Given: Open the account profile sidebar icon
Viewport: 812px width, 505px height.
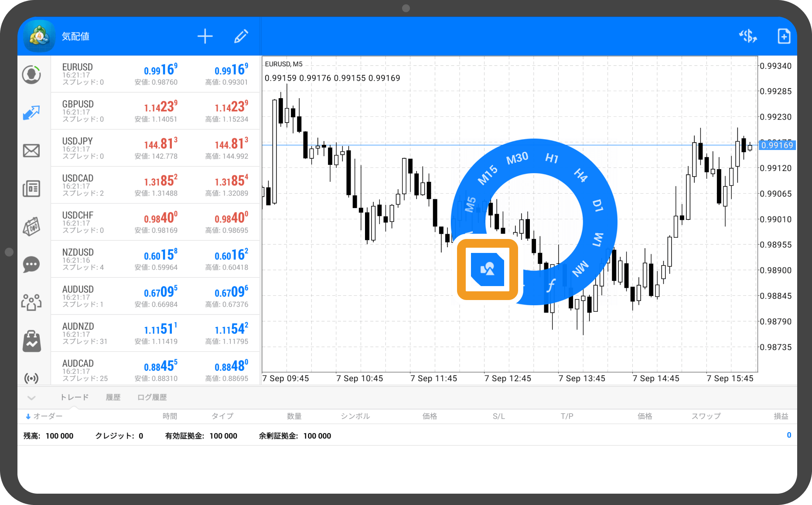Looking at the screenshot, I should (x=31, y=75).
